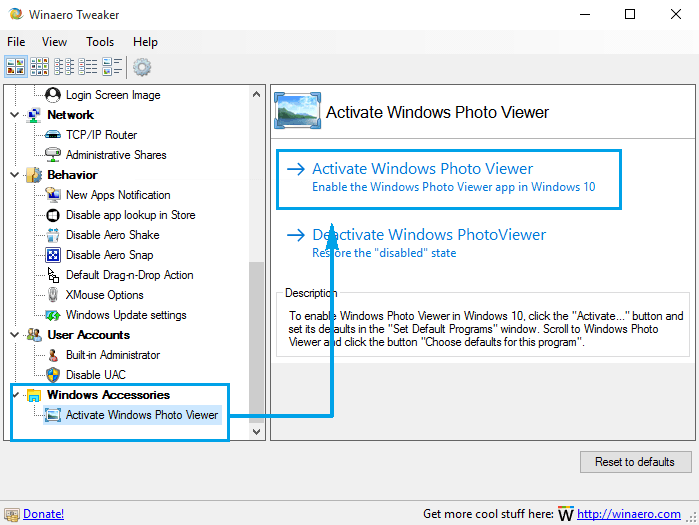
Task: Select Default Drag-n-Drop Action label
Action: 130,275
